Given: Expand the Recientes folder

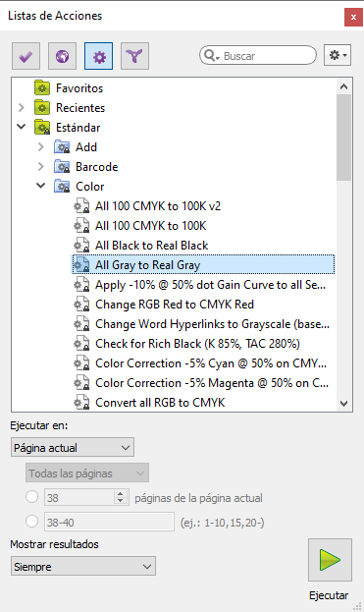Looking at the screenshot, I should click(x=22, y=108).
